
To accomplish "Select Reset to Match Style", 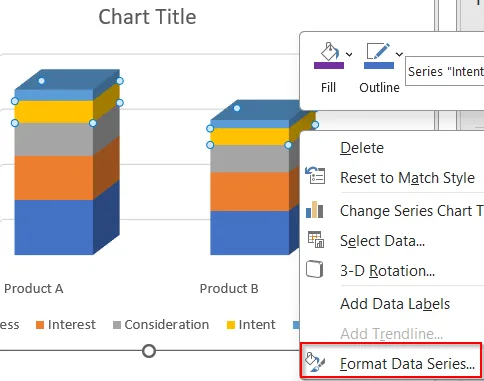I will click(x=407, y=178).
